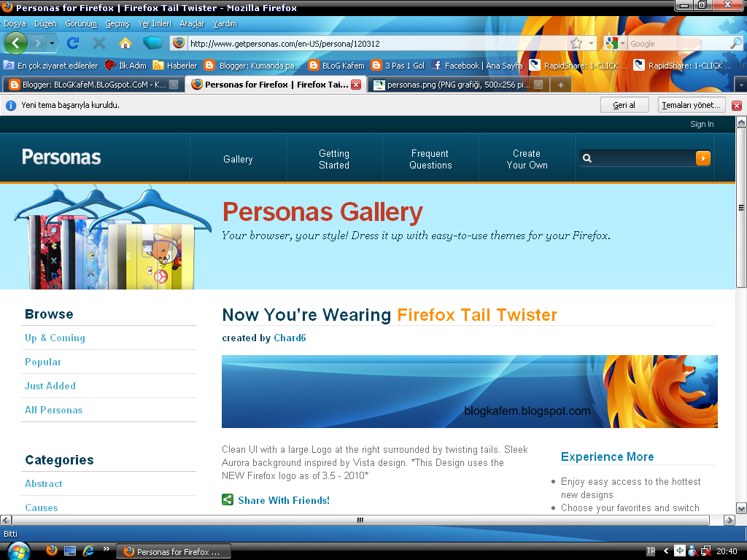The height and width of the screenshot is (560, 747).
Task: Click the vertical scrollbar down arrow
Action: coord(741,508)
